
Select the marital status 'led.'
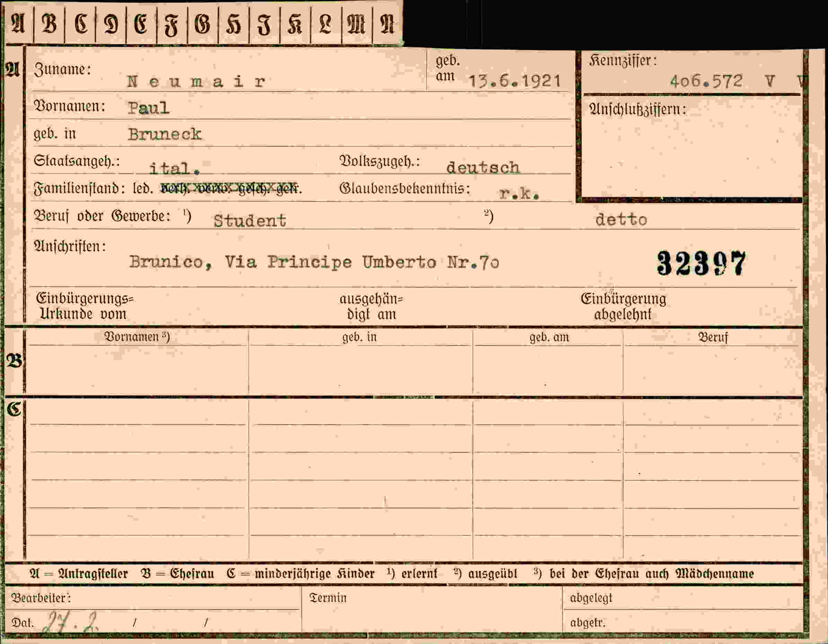click(x=143, y=188)
